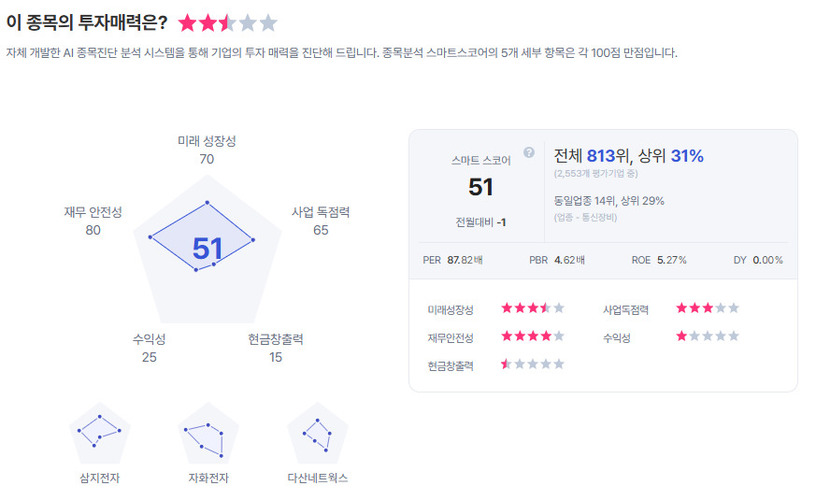Click the 수익성 star rating row
Viewport: 830px width, 500px height.
click(x=708, y=336)
